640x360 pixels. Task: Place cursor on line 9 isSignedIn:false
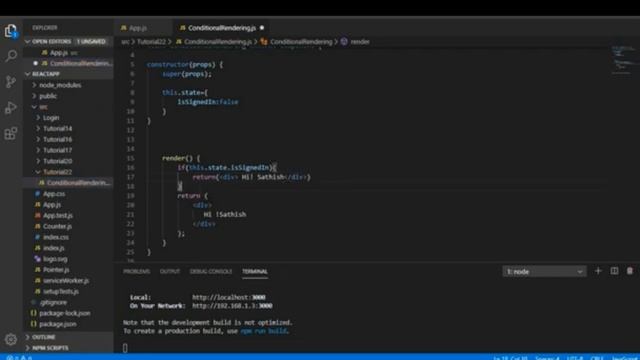click(x=208, y=102)
